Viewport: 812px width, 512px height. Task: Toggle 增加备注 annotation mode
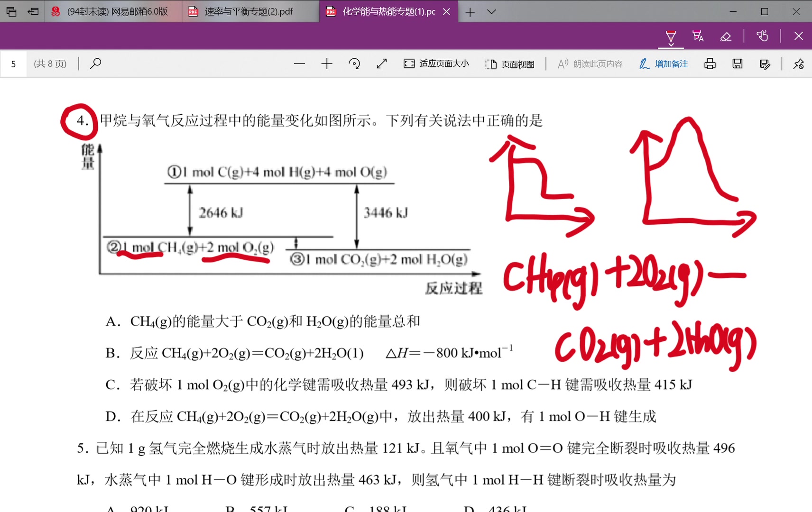[663, 63]
